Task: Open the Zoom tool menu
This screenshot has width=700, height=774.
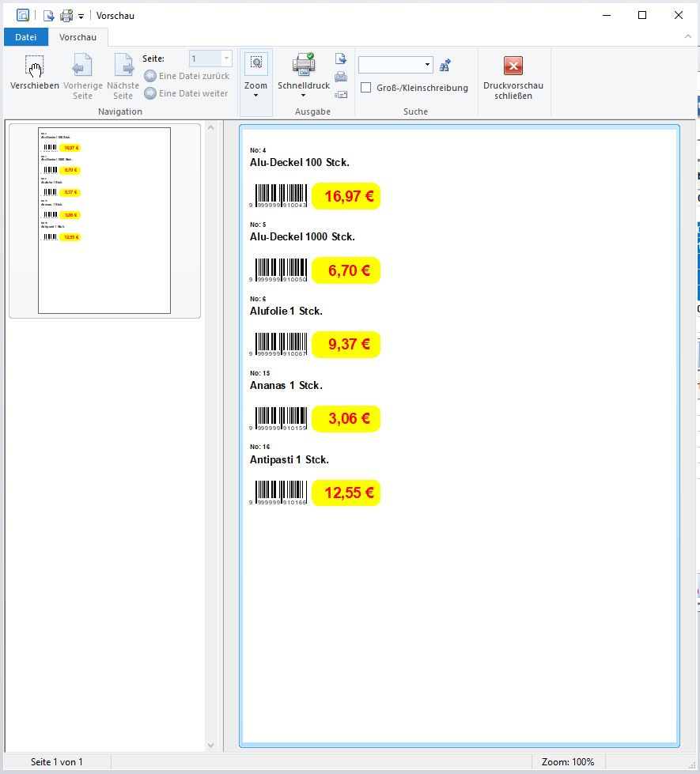Action: click(255, 74)
